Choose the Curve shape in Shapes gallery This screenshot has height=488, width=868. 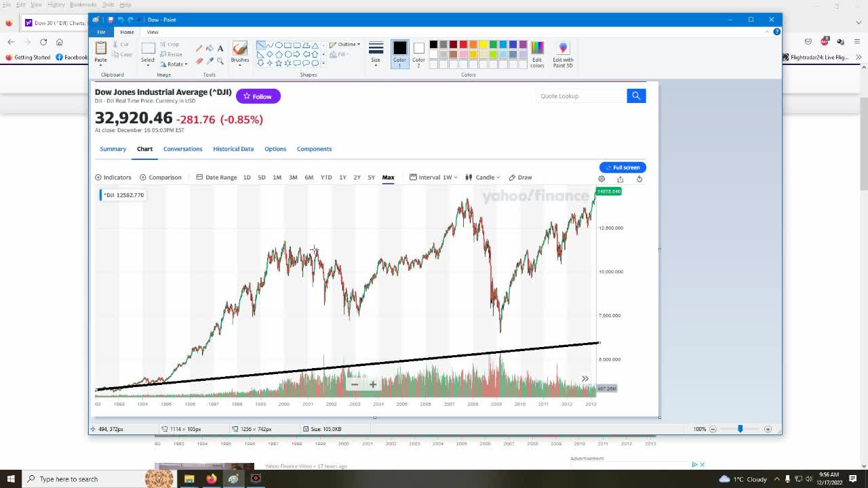click(270, 45)
